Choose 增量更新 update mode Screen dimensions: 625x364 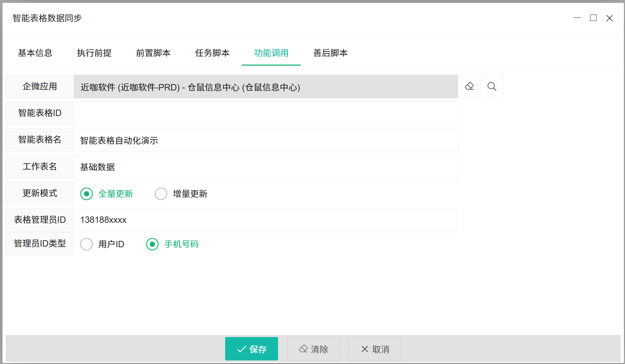point(161,194)
